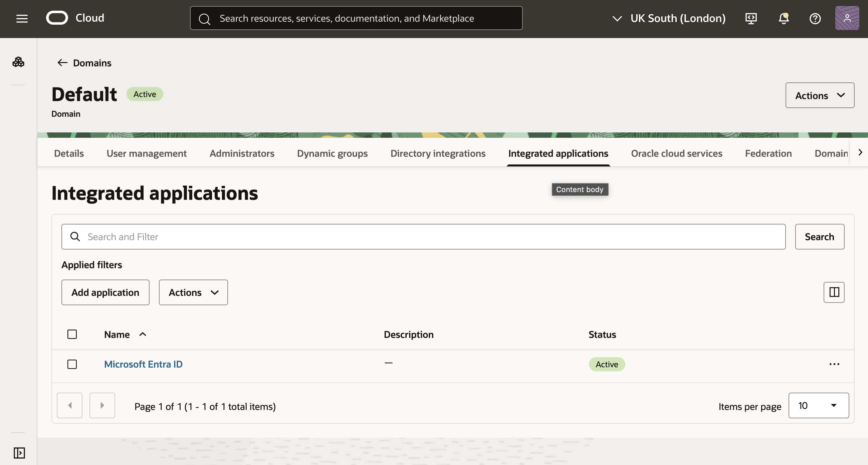Expand the sidebar panel at bottom left
Screen dimensions: 868x465
(19, 453)
